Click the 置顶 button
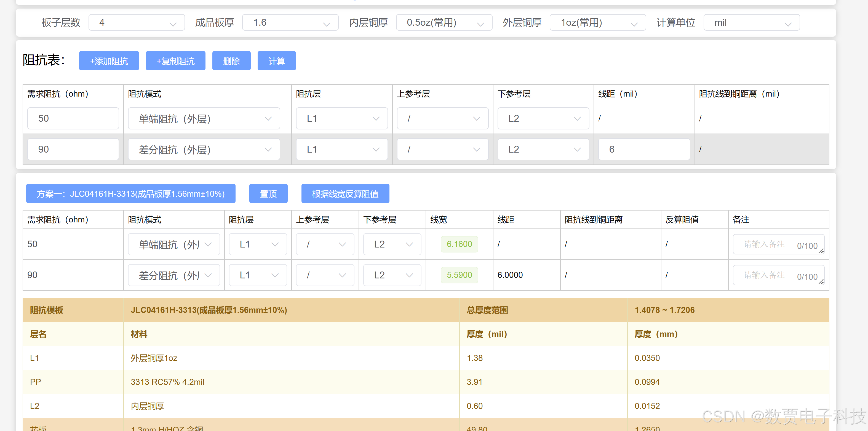Image resolution: width=868 pixels, height=431 pixels. [x=268, y=194]
